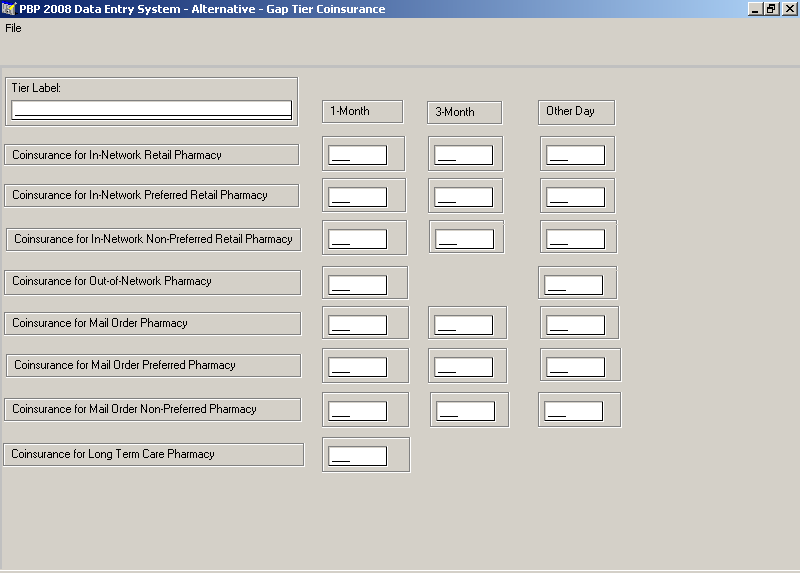This screenshot has height=573, width=800.
Task: Click the Tier Label text field
Action: pos(151,109)
